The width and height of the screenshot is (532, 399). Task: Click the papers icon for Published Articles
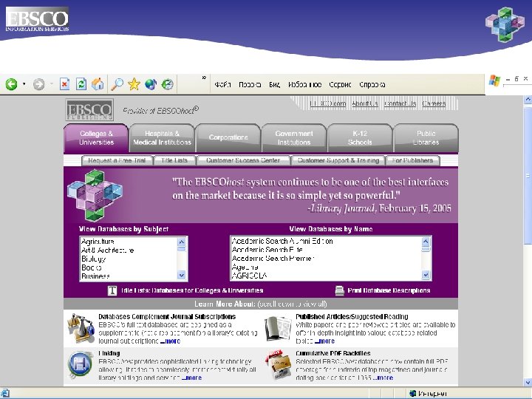pos(278,328)
